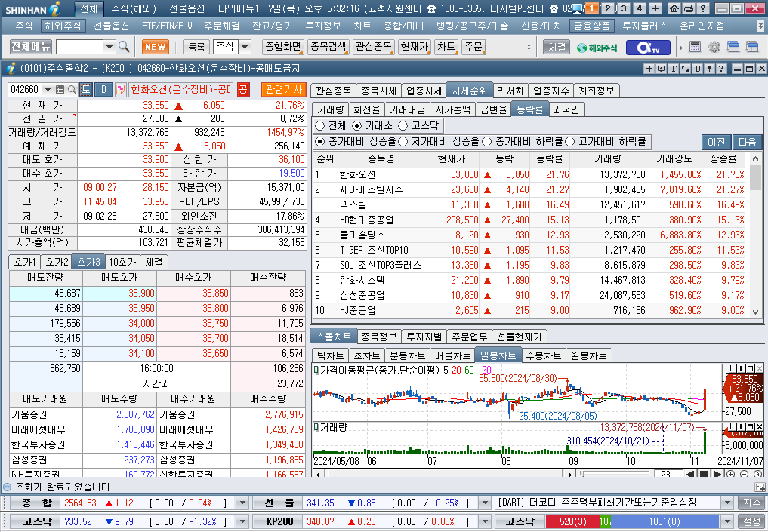Expand the 종합 index ticker dropdown

point(242,503)
